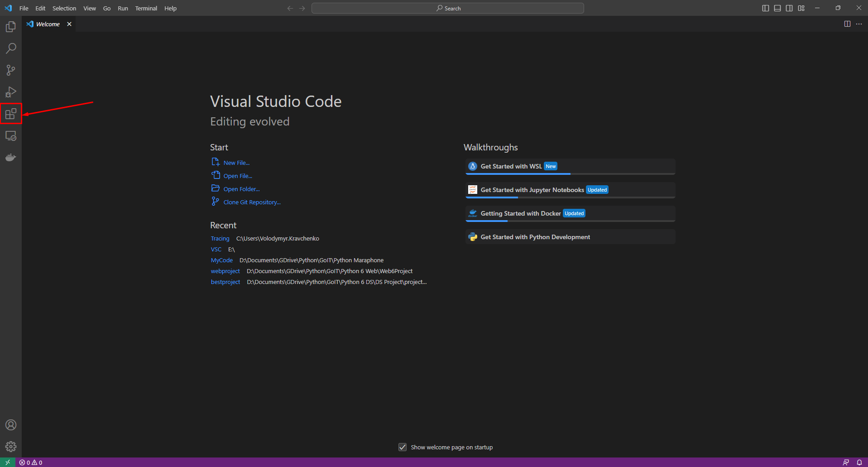
Task: Open the Search view in activity bar
Action: pos(11,48)
